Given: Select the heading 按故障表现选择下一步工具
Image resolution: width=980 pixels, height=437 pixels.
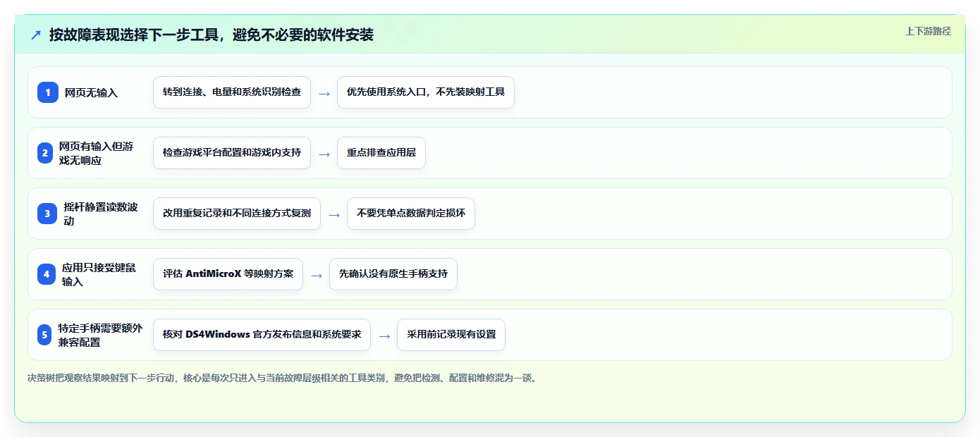Looking at the screenshot, I should (x=211, y=35).
